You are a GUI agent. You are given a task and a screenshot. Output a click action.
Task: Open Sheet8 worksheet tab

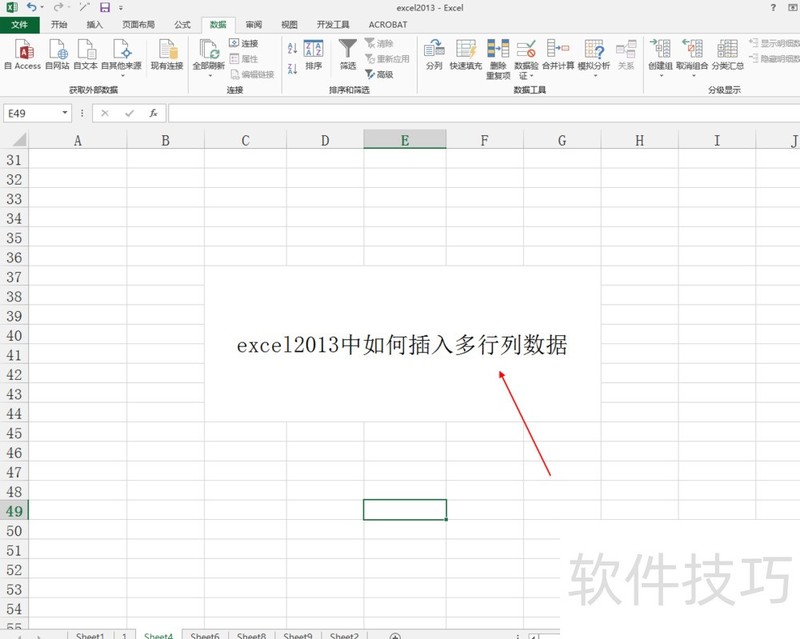click(x=252, y=635)
